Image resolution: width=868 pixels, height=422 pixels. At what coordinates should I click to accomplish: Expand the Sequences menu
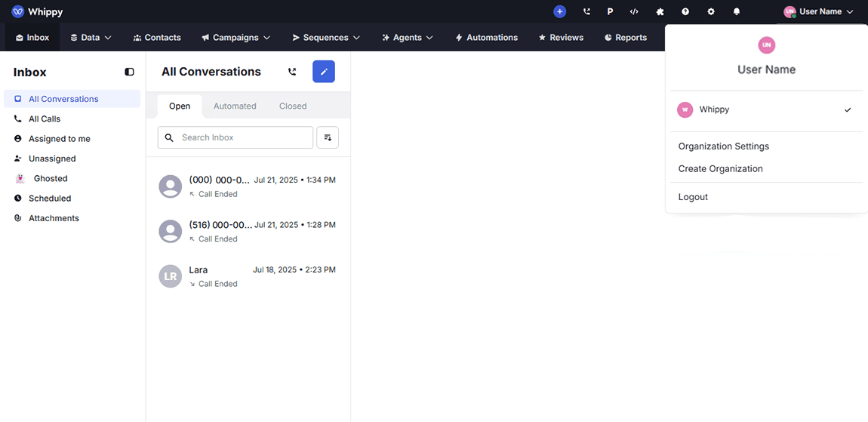(x=326, y=38)
